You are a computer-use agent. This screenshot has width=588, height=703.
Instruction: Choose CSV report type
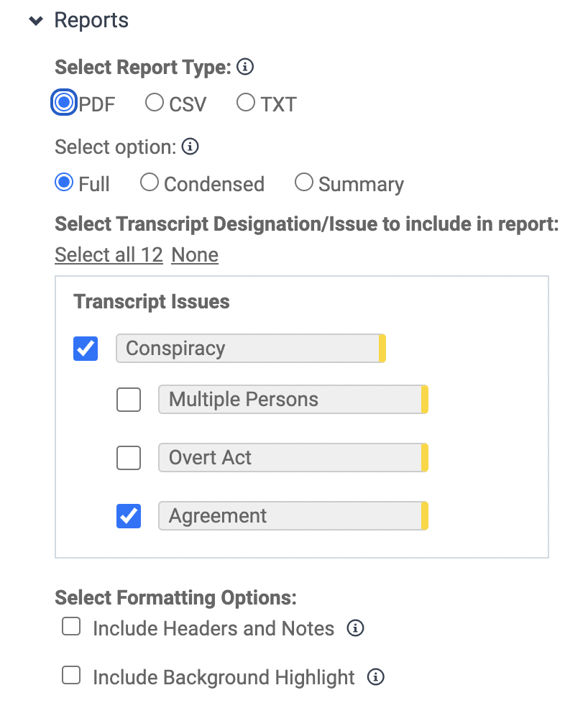pyautogui.click(x=155, y=103)
